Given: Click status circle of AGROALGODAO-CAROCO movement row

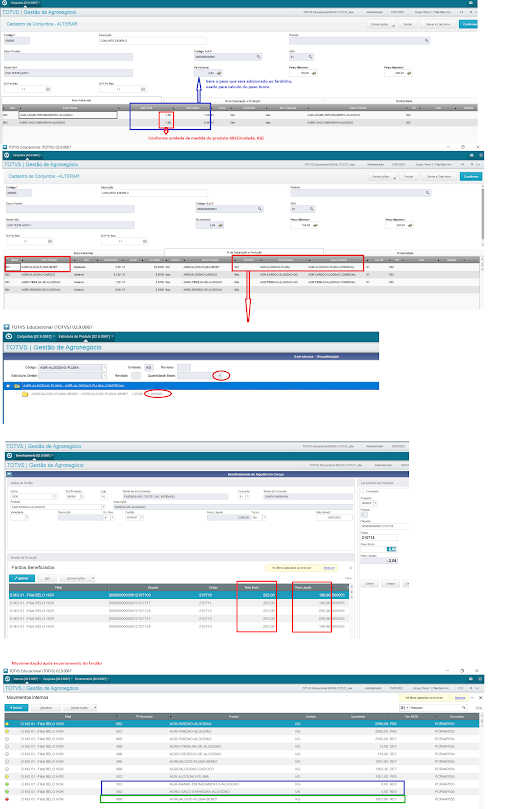Looking at the screenshot, I should tap(7, 769).
